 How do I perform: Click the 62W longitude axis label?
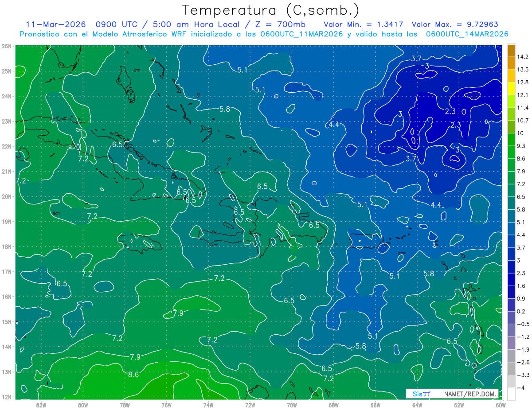(459, 405)
